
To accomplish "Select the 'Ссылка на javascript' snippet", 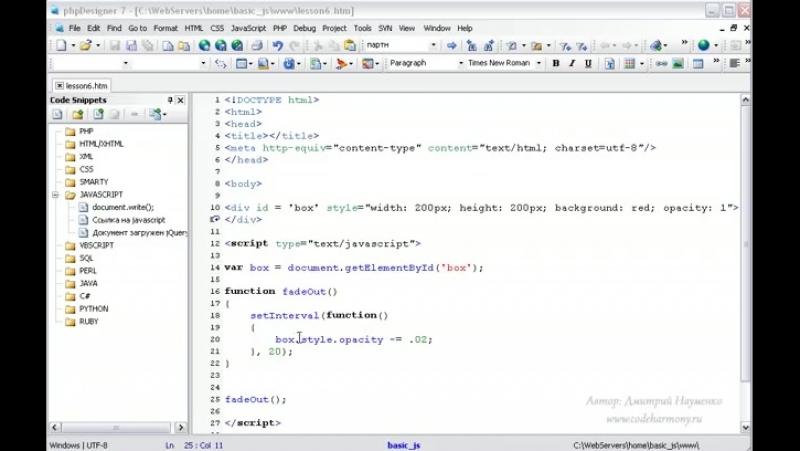I will coord(129,220).
